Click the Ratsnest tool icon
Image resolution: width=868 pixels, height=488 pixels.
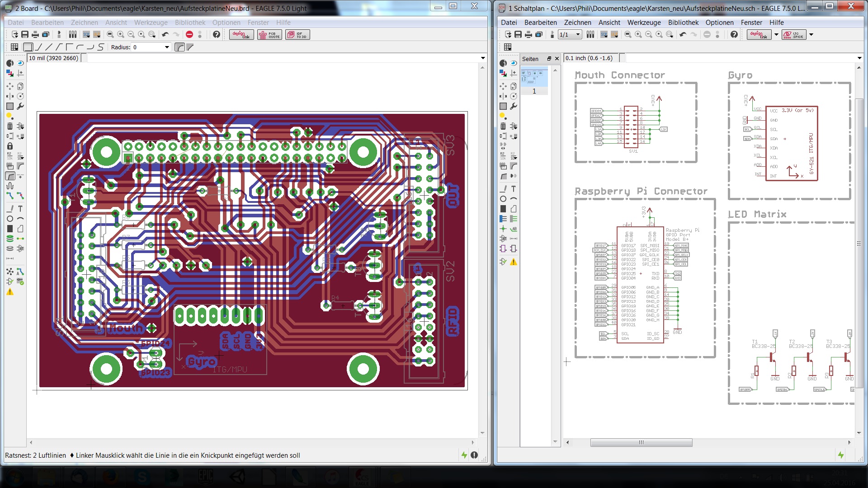[x=10, y=272]
